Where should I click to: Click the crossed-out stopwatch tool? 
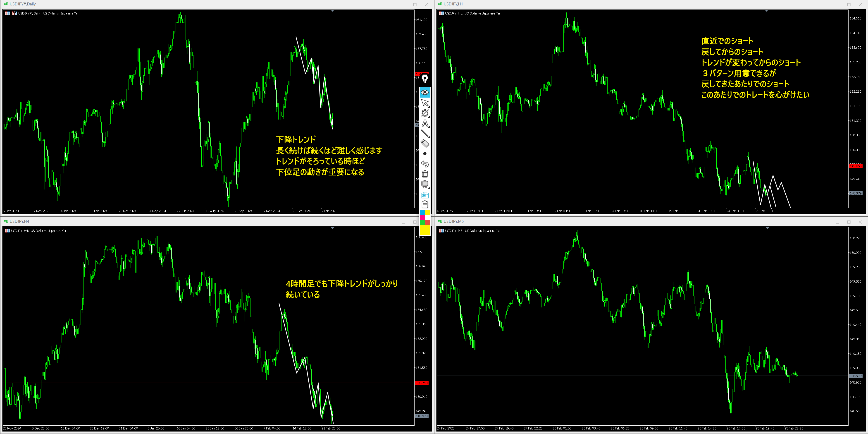click(424, 113)
